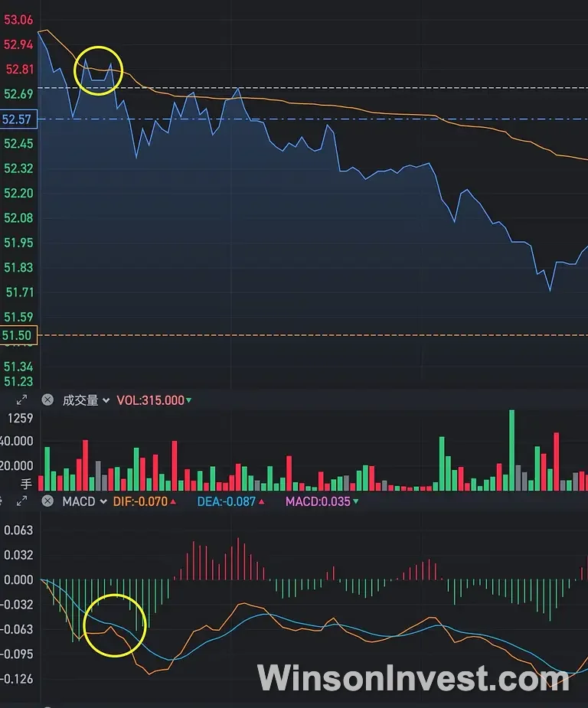The height and width of the screenshot is (708, 588).
Task: Click the orange-boxed 51.50 price tag
Action: pos(18,335)
